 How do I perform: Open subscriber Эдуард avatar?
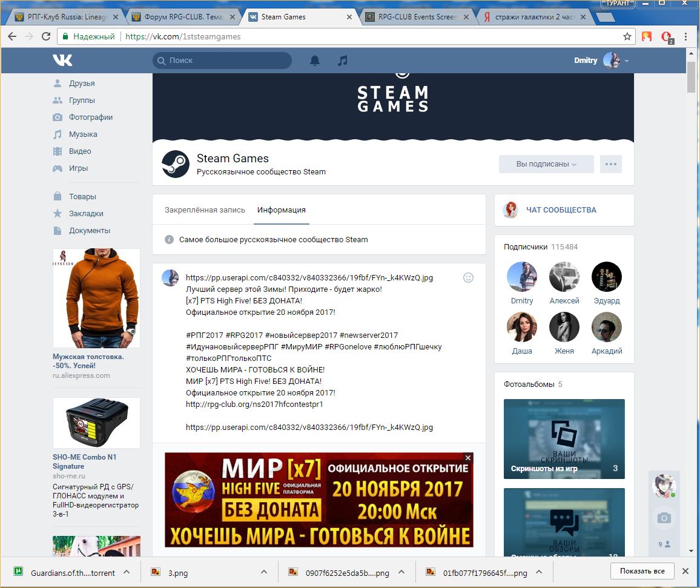click(606, 277)
